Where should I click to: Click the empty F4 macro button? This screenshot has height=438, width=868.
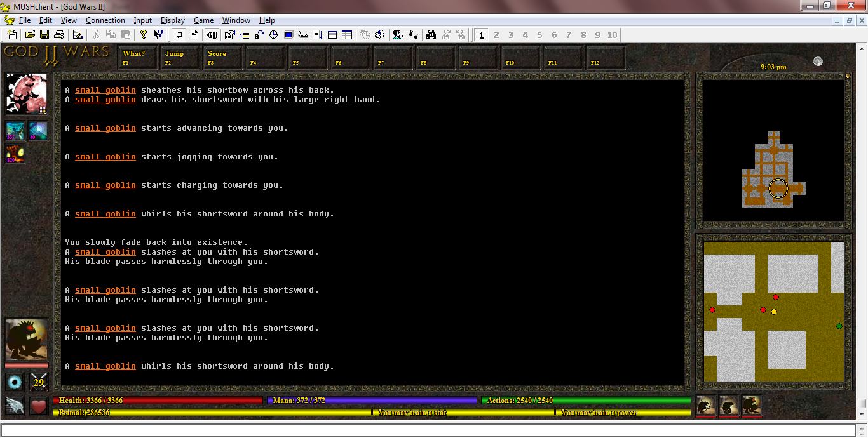(265, 57)
